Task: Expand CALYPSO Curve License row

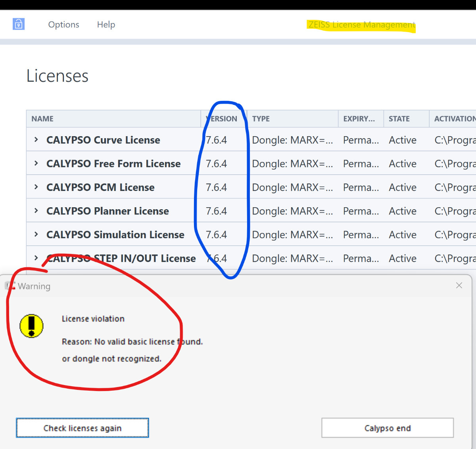Action: (x=36, y=139)
